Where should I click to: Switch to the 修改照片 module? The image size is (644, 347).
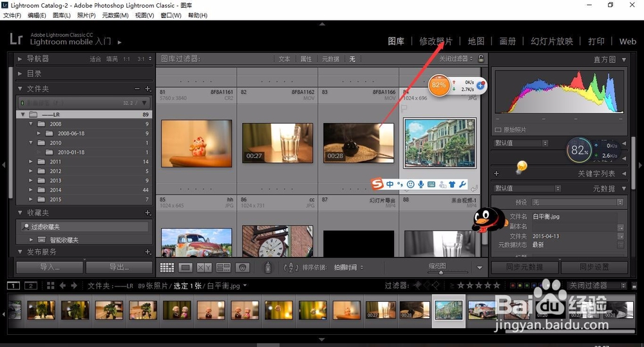[x=436, y=41]
